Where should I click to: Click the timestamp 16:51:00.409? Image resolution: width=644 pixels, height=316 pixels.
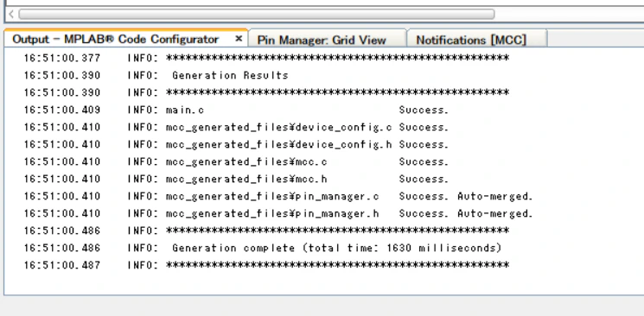(61, 110)
